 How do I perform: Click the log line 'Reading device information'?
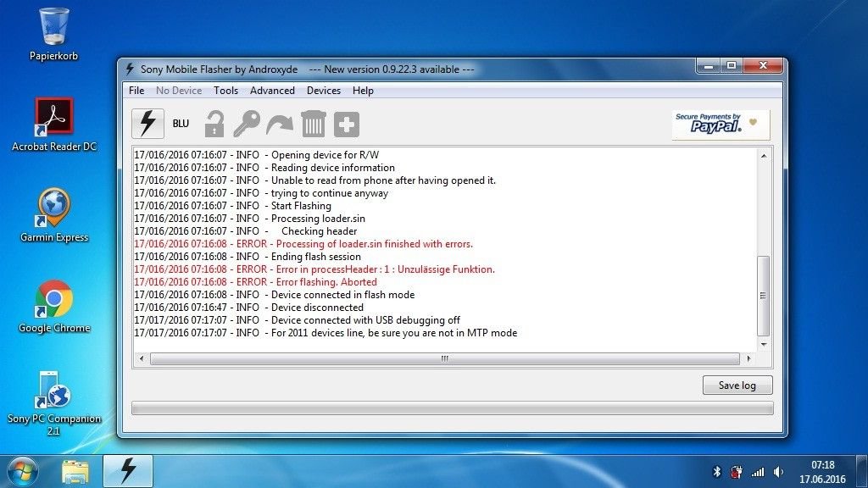[x=264, y=168]
